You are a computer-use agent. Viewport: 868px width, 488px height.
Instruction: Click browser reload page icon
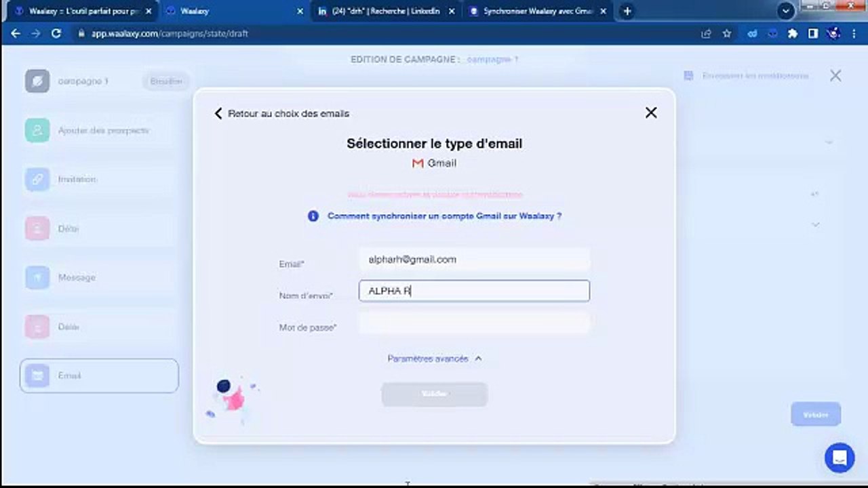pos(56,33)
